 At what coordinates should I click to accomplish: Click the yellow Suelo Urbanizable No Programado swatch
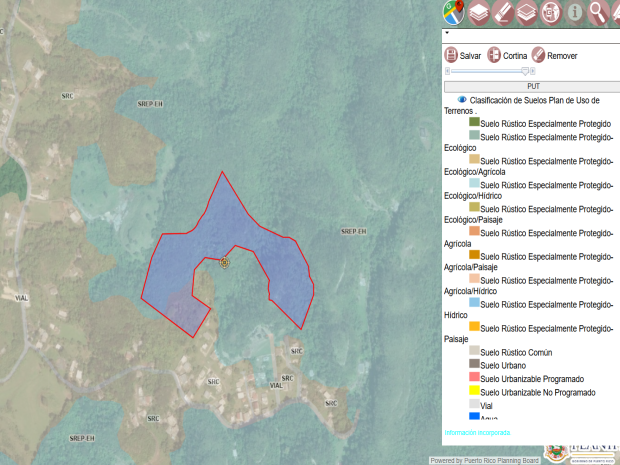[474, 391]
